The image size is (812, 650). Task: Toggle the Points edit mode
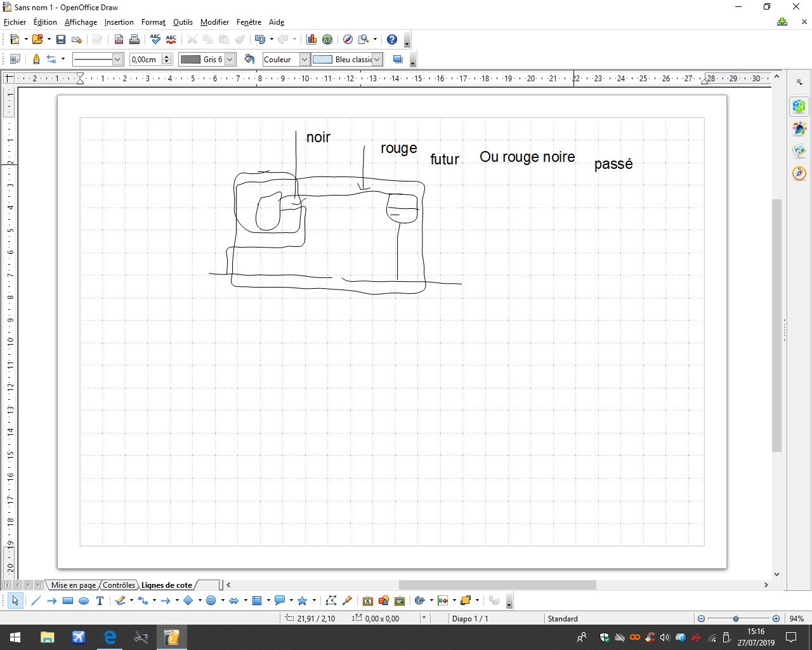(x=331, y=600)
